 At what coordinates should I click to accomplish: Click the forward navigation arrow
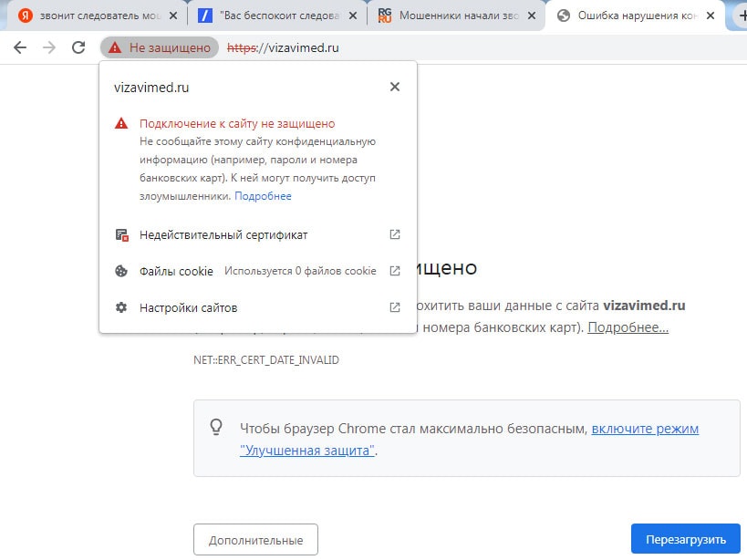point(49,47)
